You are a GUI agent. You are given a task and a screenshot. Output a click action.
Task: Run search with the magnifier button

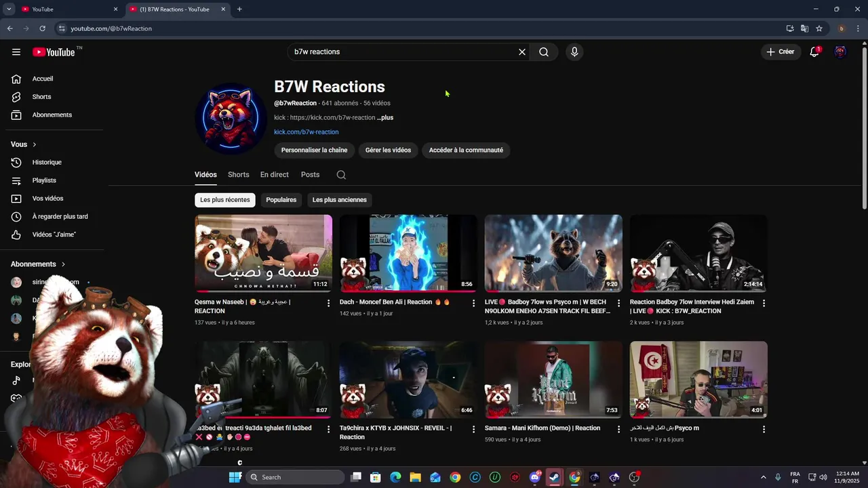point(544,52)
